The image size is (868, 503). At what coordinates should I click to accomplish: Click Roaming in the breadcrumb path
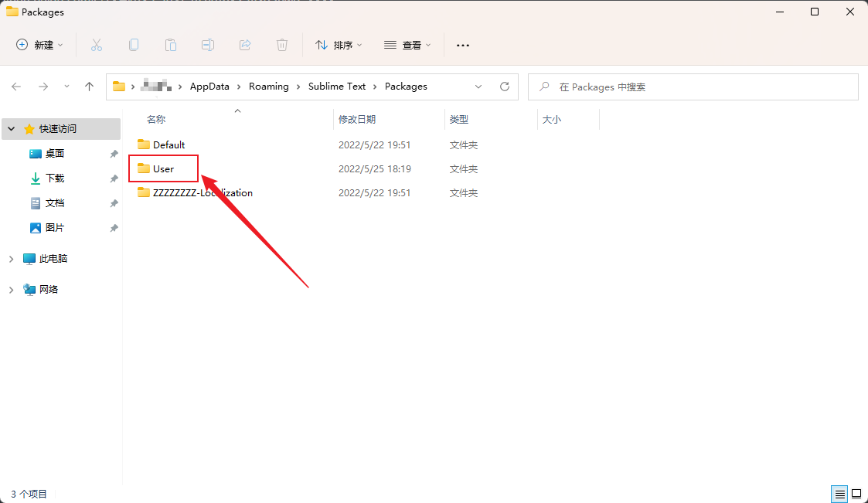click(x=268, y=87)
